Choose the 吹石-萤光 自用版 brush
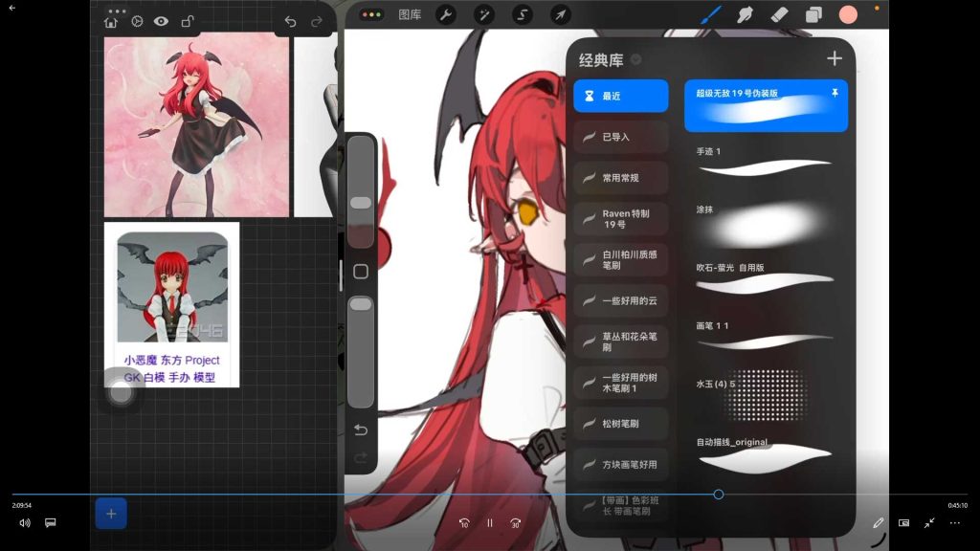The width and height of the screenshot is (980, 551). (x=767, y=278)
